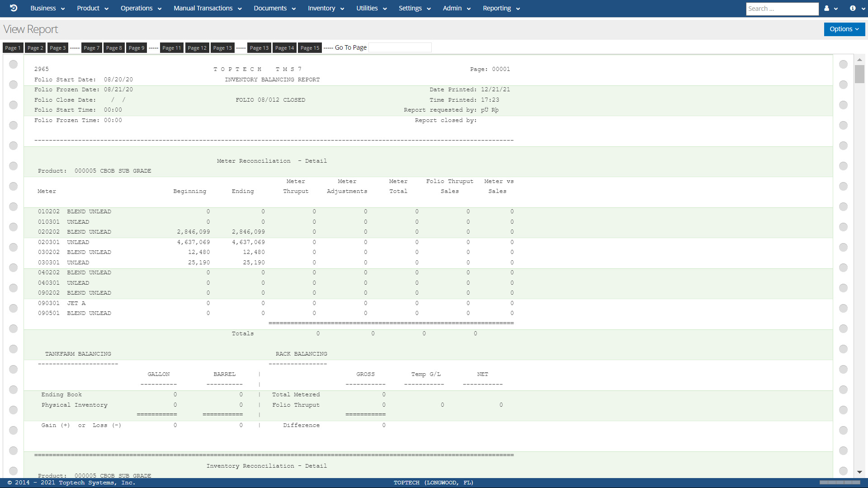Image resolution: width=868 pixels, height=488 pixels.
Task: Click 'Meter Reconciliation - Detail' heading
Action: click(272, 161)
